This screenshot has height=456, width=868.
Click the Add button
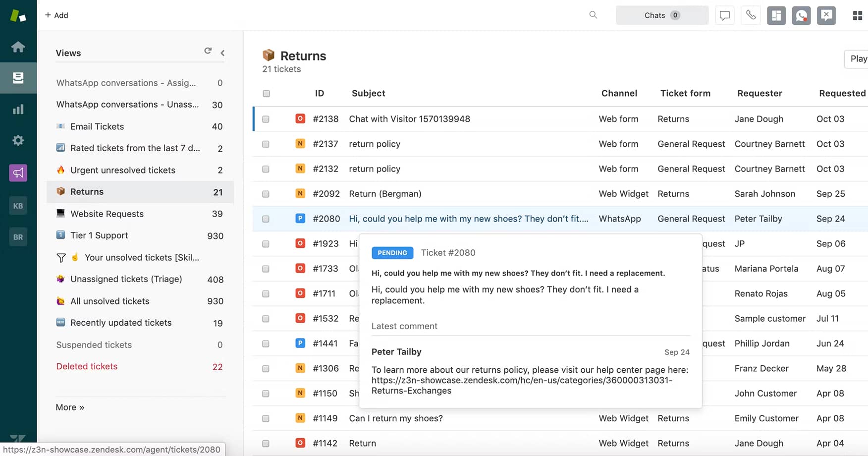[x=56, y=15]
